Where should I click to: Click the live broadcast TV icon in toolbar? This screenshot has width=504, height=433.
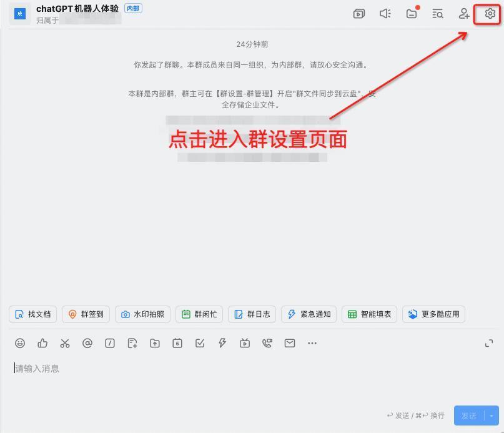point(245,343)
